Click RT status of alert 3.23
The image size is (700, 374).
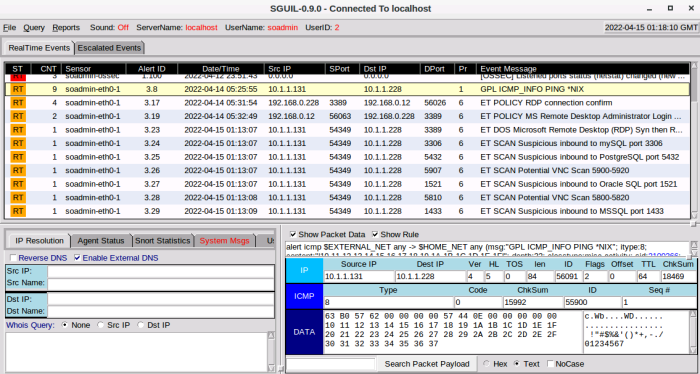pos(18,130)
